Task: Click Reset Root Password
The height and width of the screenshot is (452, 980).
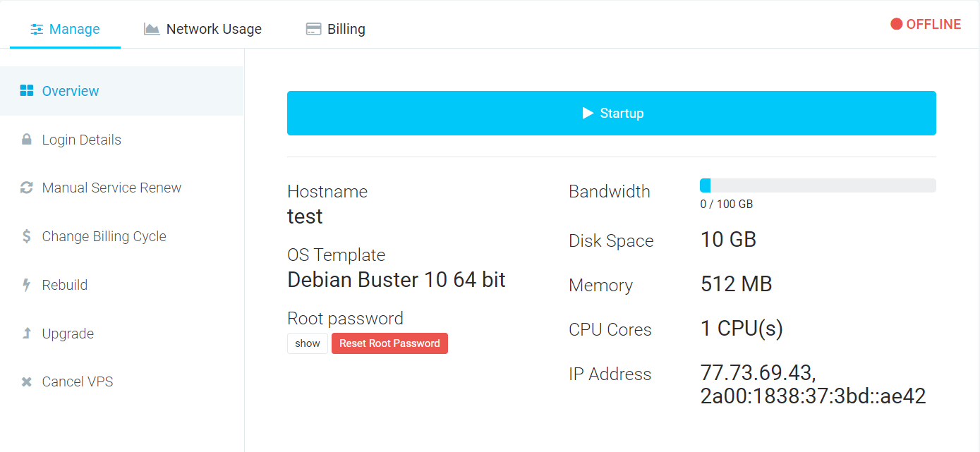Action: click(389, 343)
